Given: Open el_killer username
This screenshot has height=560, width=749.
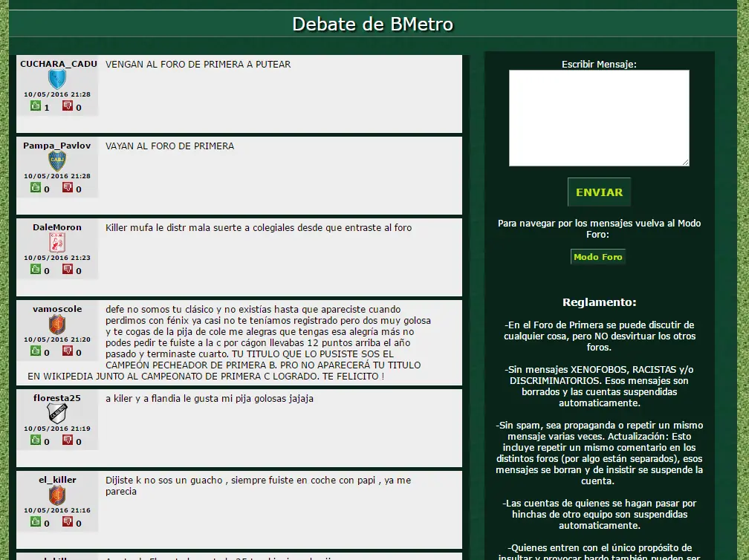Looking at the screenshot, I should pos(56,480).
